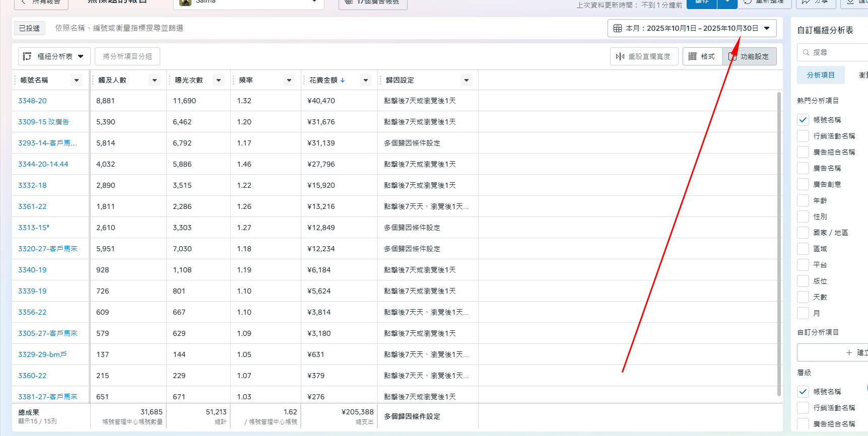Click the 格式 format icon

(x=693, y=56)
